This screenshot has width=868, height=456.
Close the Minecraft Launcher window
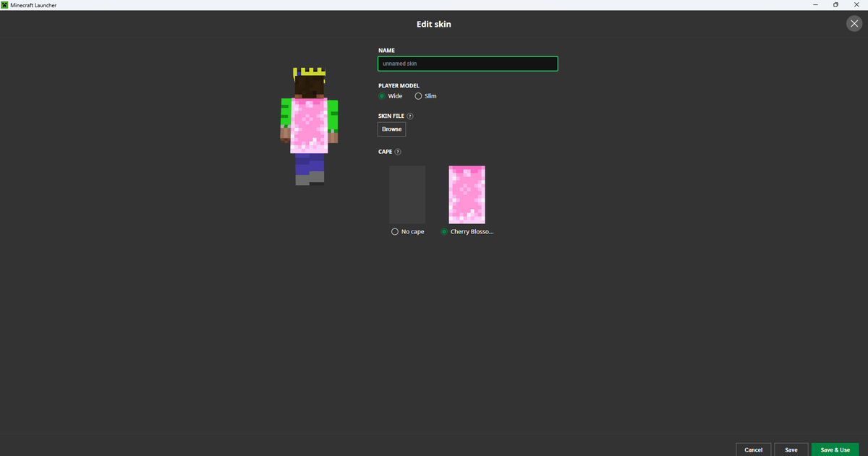point(858,5)
